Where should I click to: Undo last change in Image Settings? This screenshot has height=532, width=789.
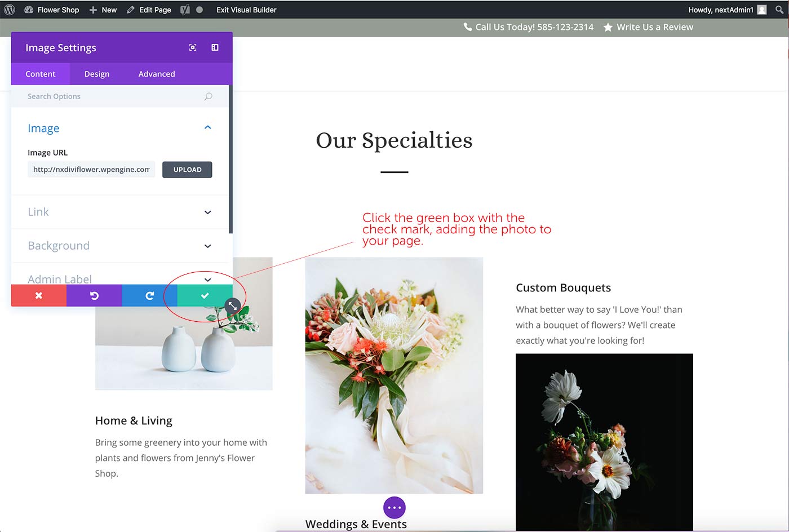tap(94, 295)
